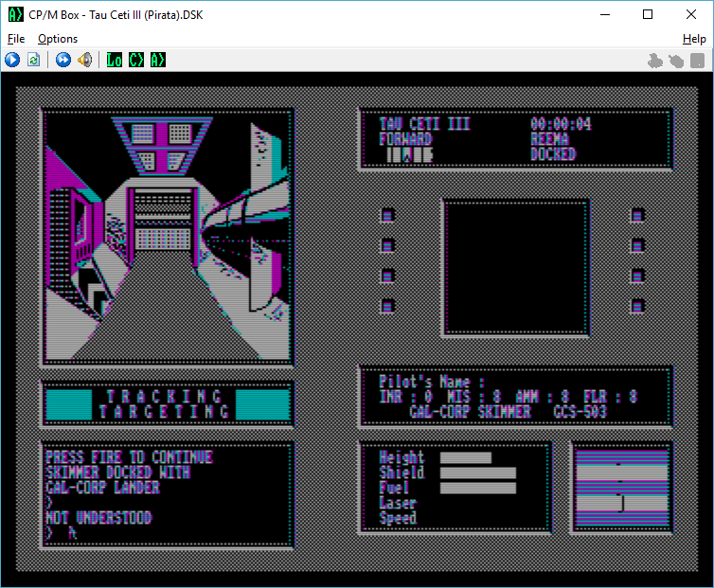Click the command prompt input line

click(168, 532)
